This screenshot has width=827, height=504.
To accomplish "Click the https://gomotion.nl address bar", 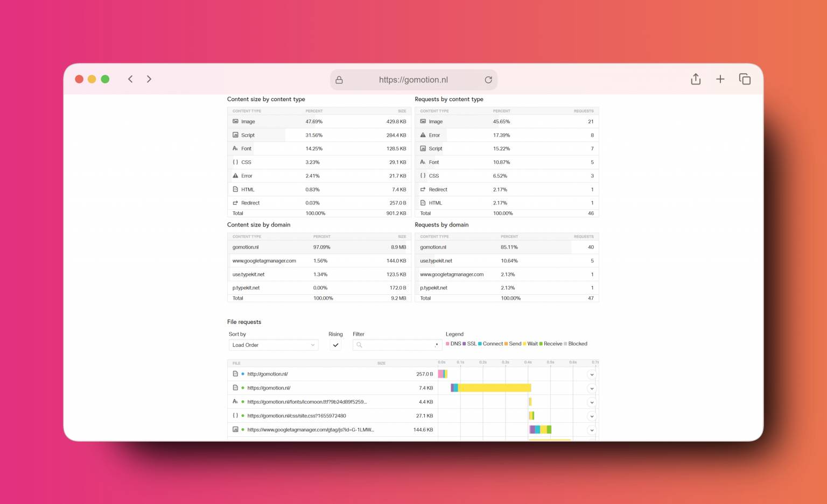I will [x=413, y=80].
